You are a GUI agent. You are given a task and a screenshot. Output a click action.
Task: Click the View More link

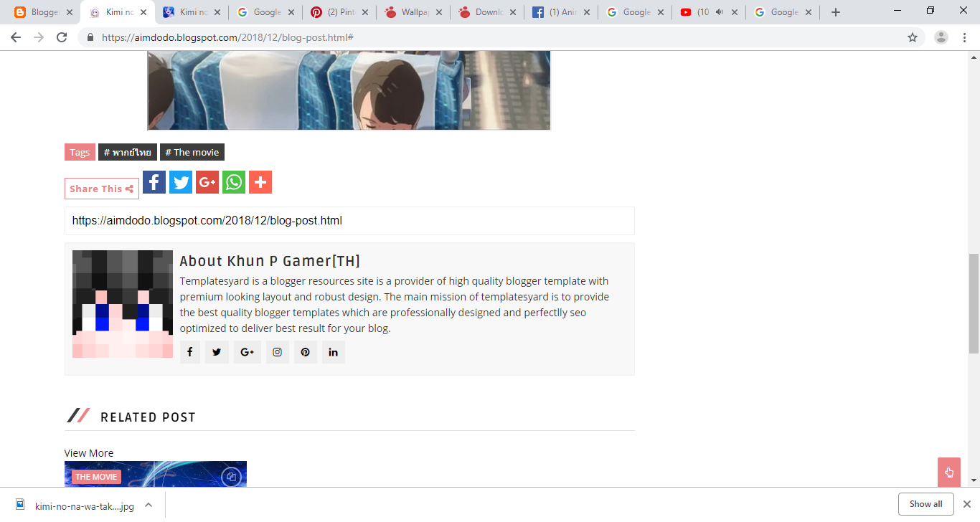coord(89,453)
